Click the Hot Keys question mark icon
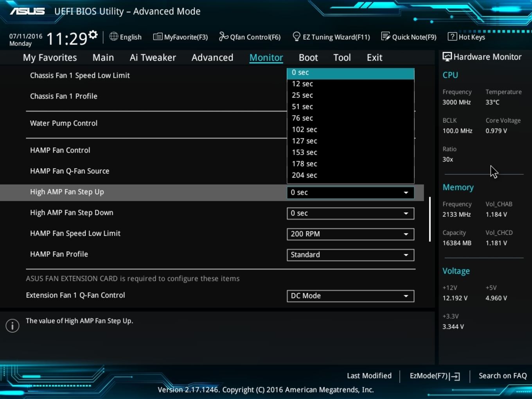The image size is (532, 399). [x=452, y=36]
